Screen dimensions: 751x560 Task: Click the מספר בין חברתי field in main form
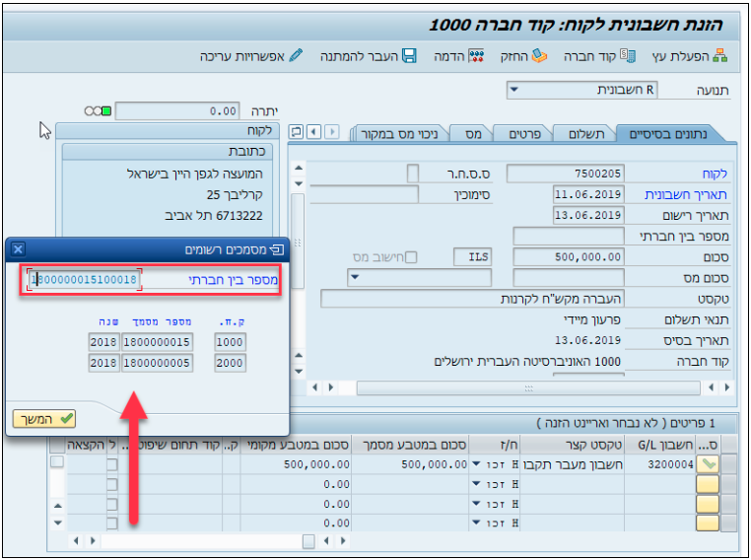pyautogui.click(x=569, y=237)
